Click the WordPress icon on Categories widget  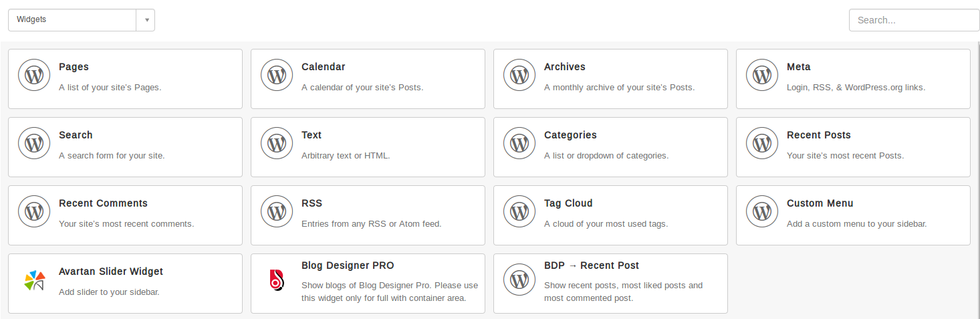pyautogui.click(x=519, y=143)
